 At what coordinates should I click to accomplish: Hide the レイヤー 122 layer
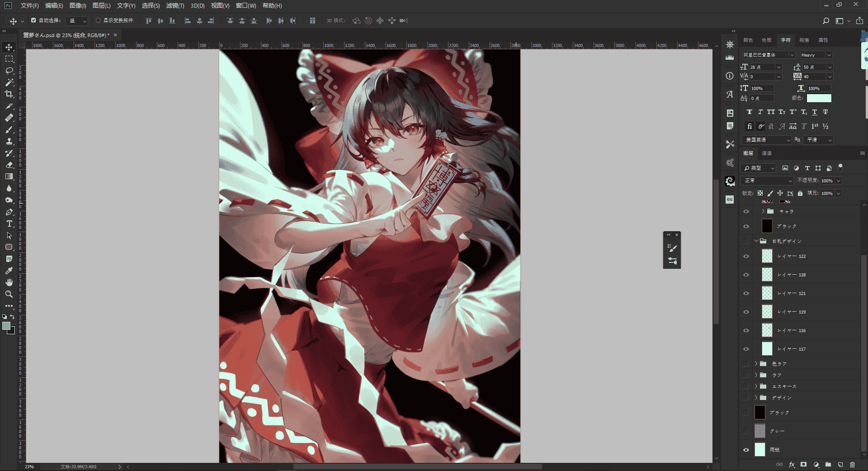click(x=746, y=257)
